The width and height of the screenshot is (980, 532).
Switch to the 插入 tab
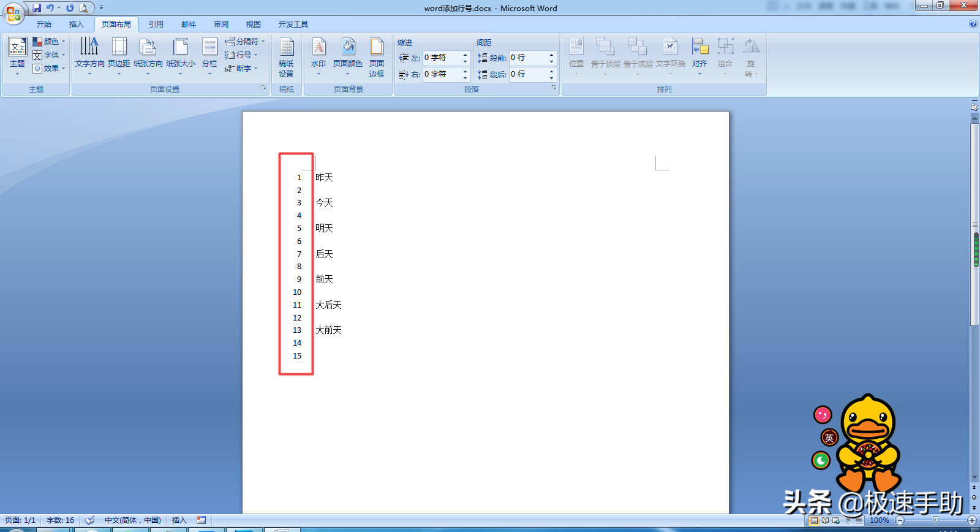77,25
